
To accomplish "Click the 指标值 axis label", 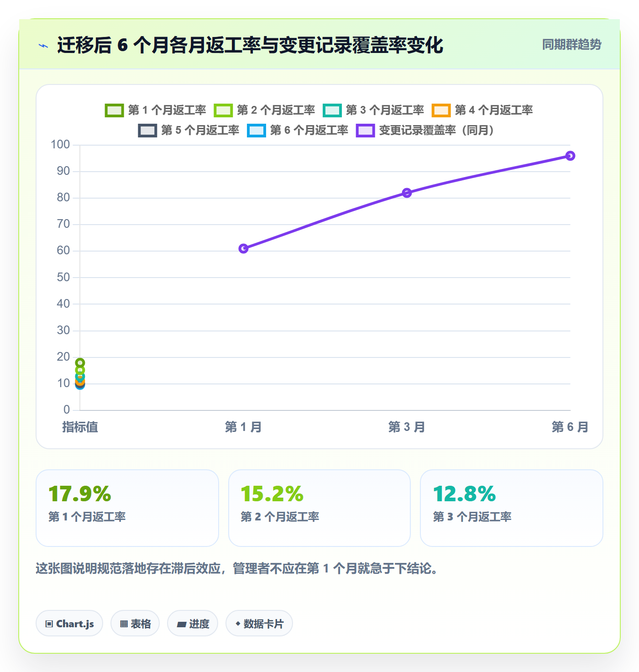I will [x=80, y=427].
